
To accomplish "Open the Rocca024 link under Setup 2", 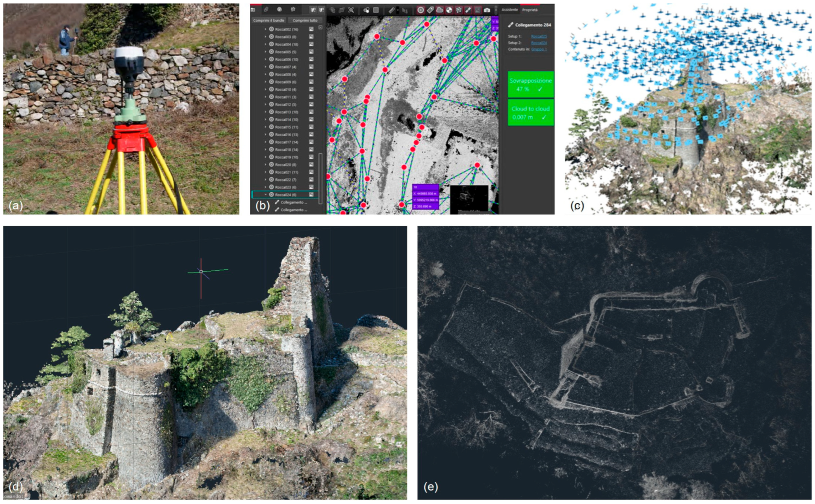I will tap(538, 43).
